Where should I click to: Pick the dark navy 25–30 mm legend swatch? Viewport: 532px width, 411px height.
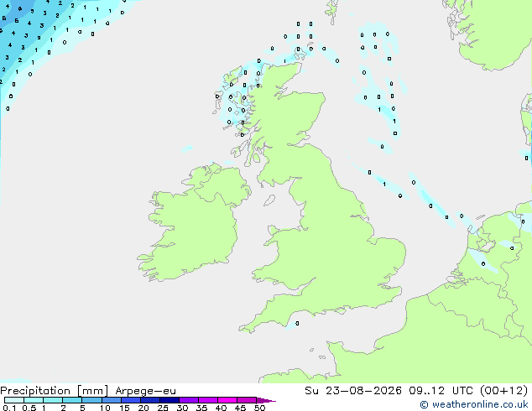coord(170,400)
